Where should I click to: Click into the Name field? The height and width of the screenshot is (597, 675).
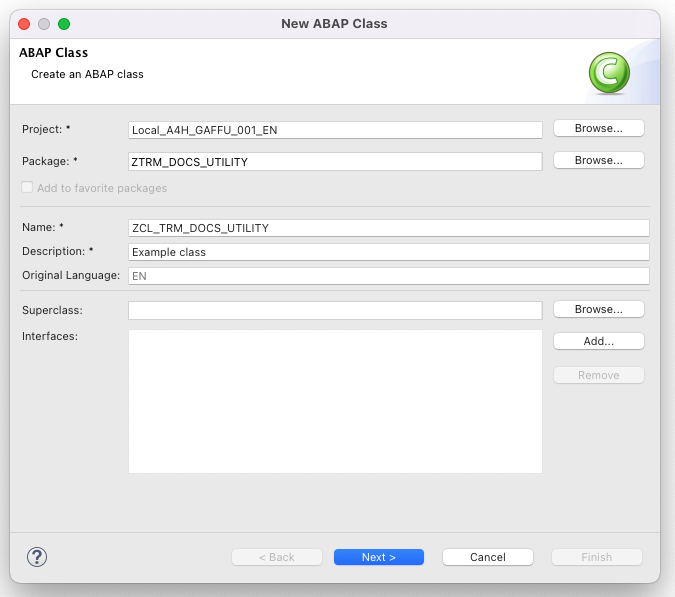[x=389, y=228]
